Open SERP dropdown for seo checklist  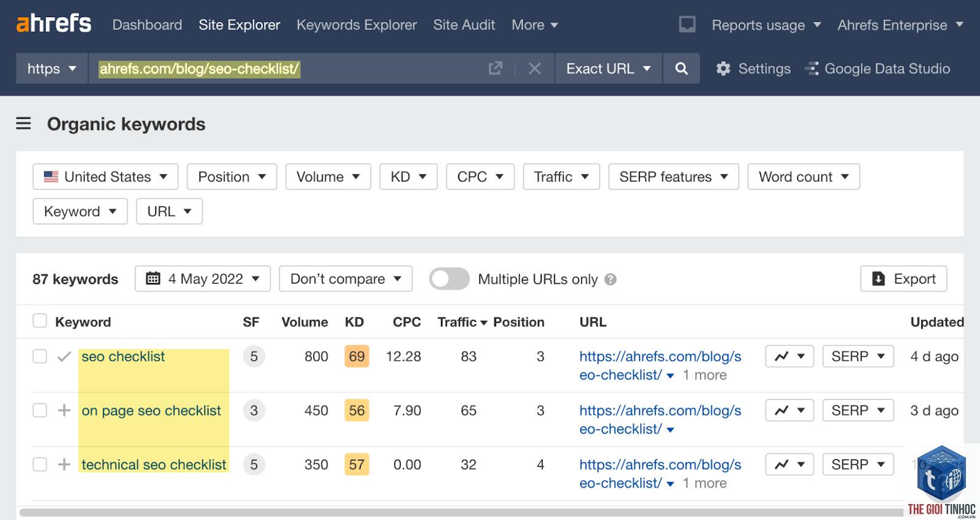(858, 356)
